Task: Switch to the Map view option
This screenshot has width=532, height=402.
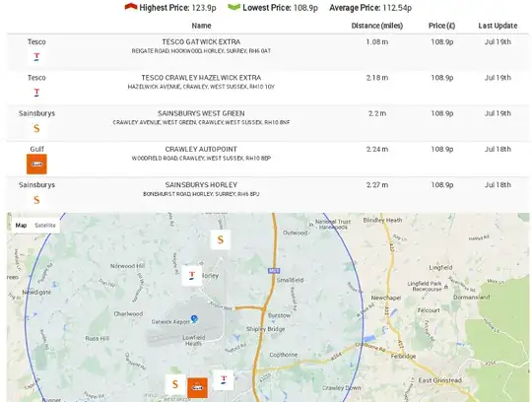Action: 21,226
